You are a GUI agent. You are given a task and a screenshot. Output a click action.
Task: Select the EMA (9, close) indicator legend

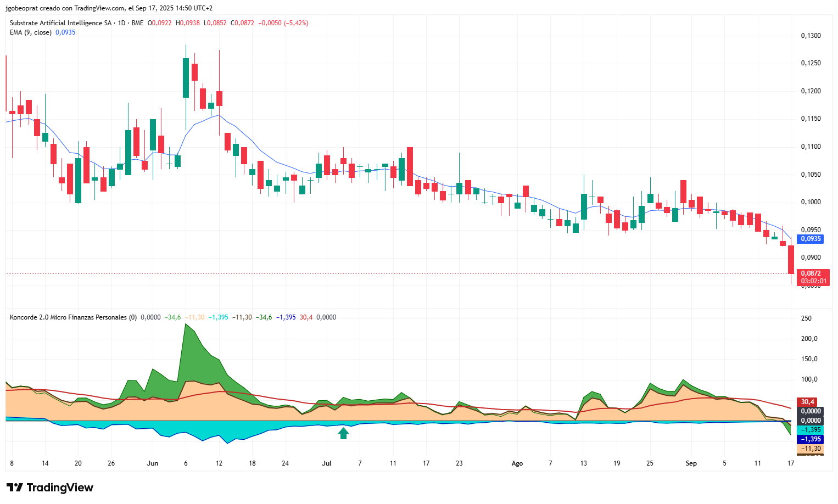pos(31,32)
